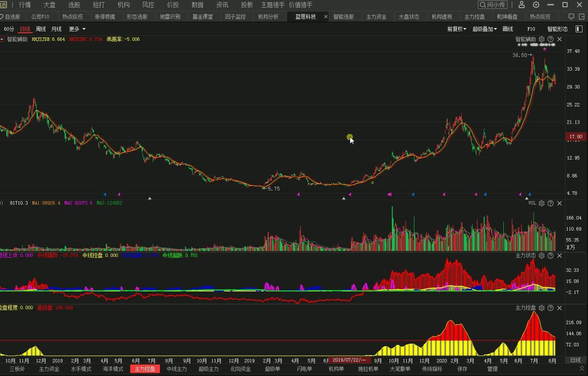Open settings gear for 智能辅助 indicator
Viewport: 588px width, 376px height.
(x=542, y=39)
